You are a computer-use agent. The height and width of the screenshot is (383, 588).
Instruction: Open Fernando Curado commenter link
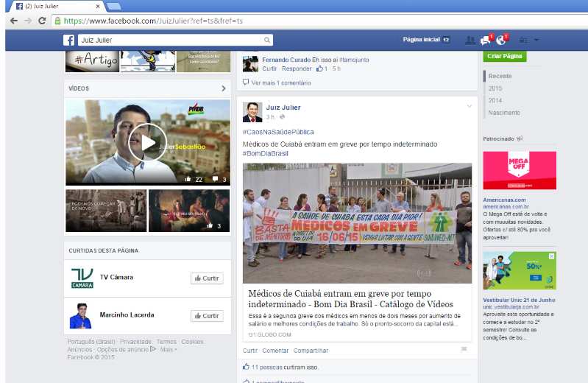click(x=286, y=60)
